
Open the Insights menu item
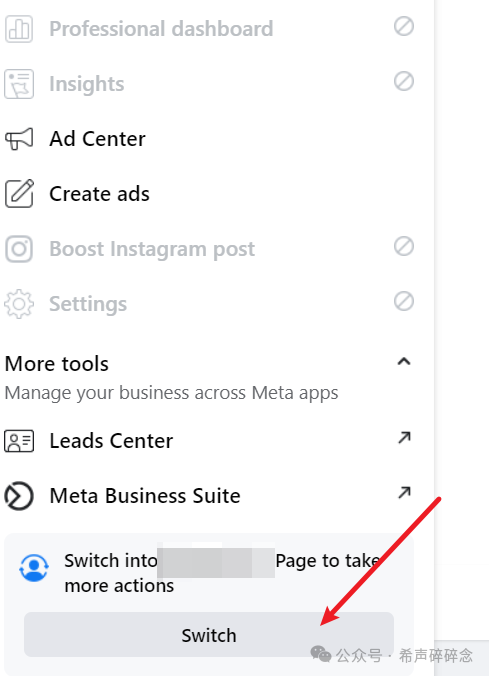coord(87,84)
